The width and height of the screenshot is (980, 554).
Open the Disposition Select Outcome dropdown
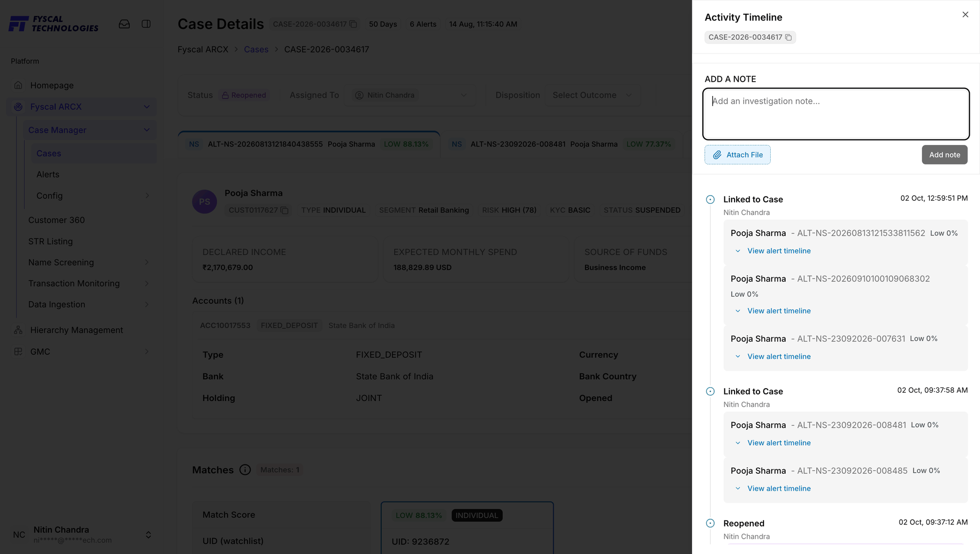click(592, 95)
